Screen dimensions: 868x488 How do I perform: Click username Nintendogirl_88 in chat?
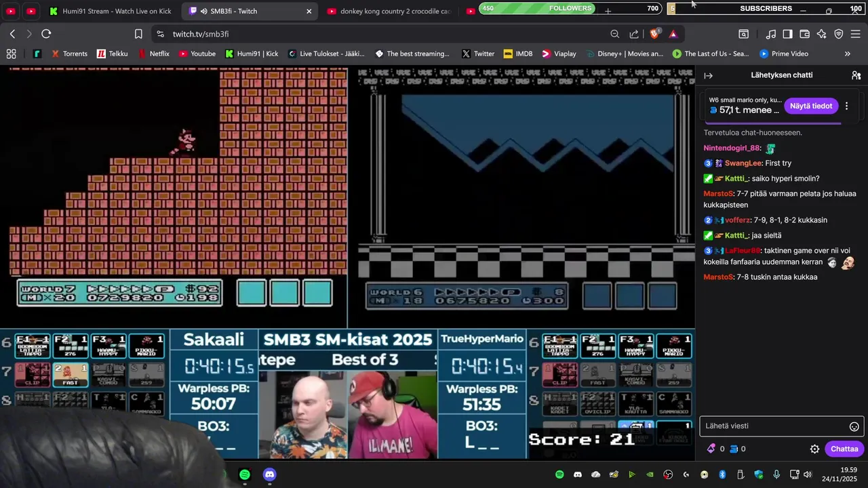tap(732, 148)
